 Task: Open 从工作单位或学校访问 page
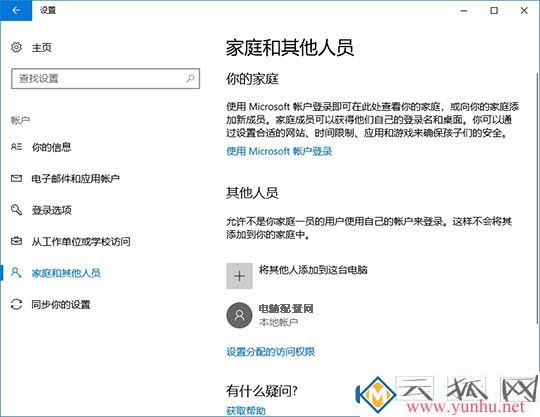(x=81, y=241)
